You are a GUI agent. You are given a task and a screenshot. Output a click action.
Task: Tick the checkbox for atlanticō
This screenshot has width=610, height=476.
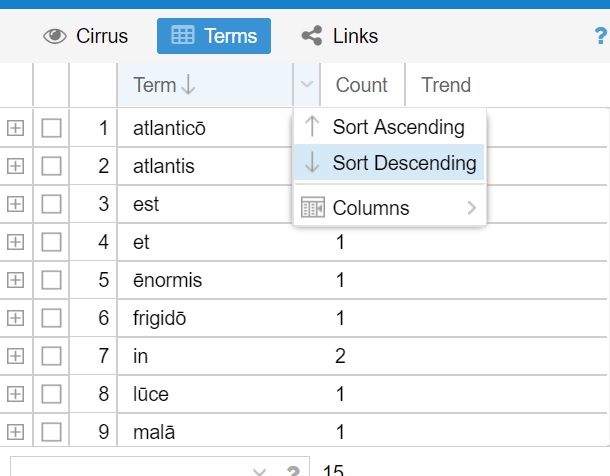(52, 128)
